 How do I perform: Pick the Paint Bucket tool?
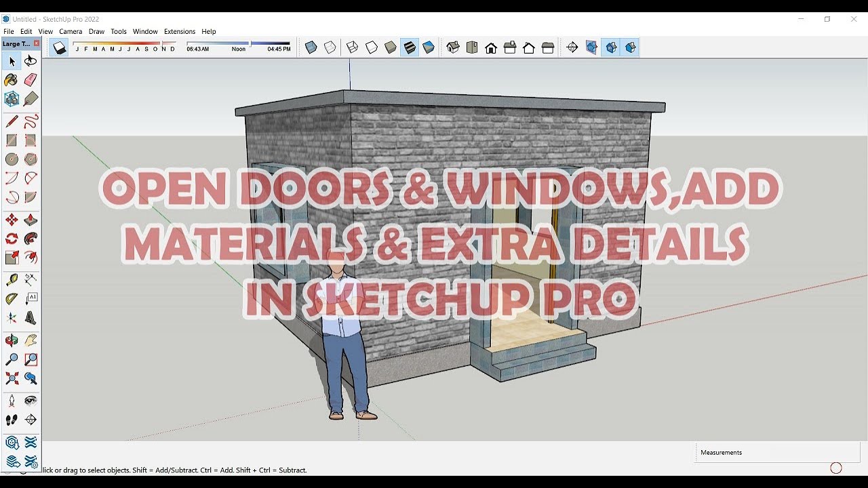(12, 80)
